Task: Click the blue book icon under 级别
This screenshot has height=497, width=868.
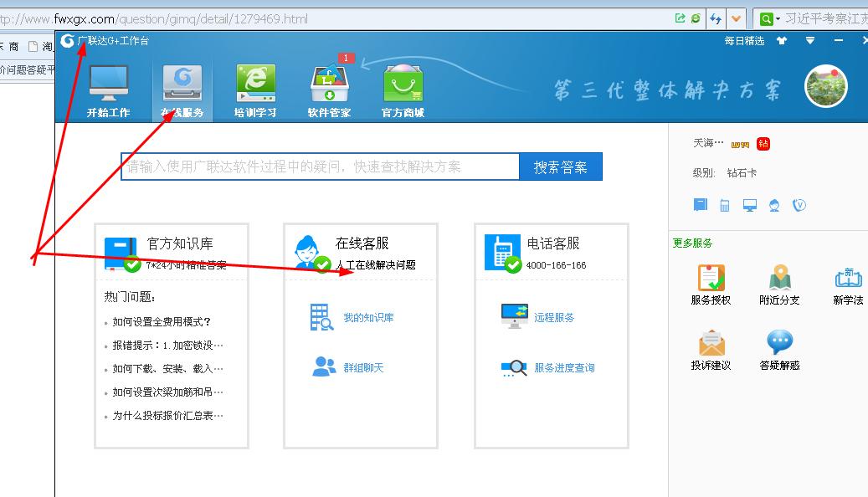Action: point(701,205)
